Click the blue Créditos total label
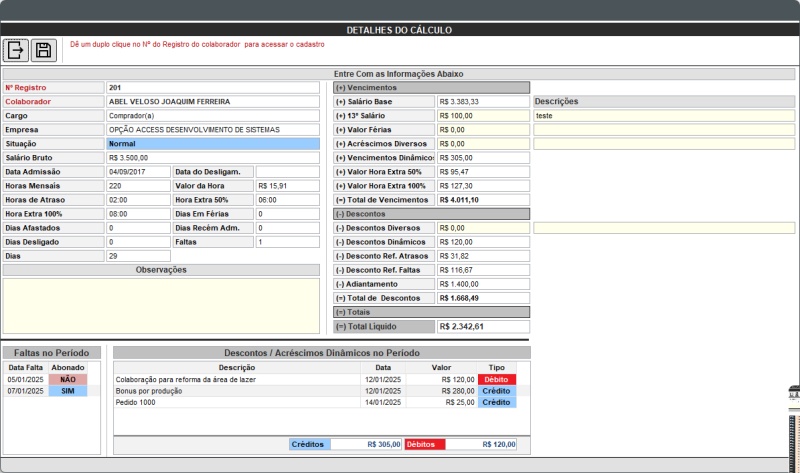The height and width of the screenshot is (473, 800). tap(309, 444)
